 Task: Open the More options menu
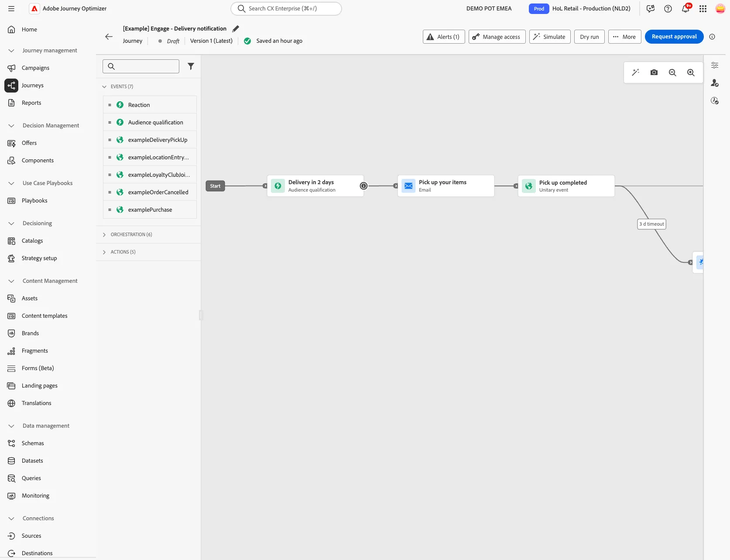(625, 37)
